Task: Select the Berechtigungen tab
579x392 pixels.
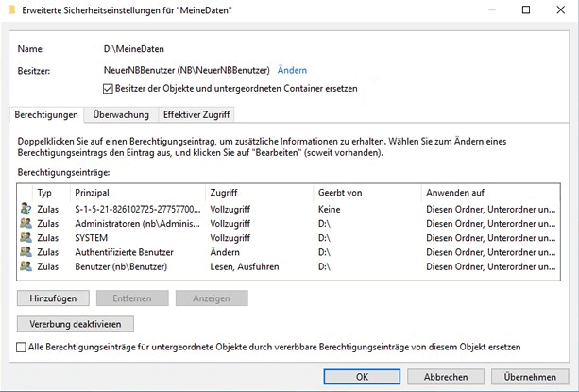Action: point(46,115)
